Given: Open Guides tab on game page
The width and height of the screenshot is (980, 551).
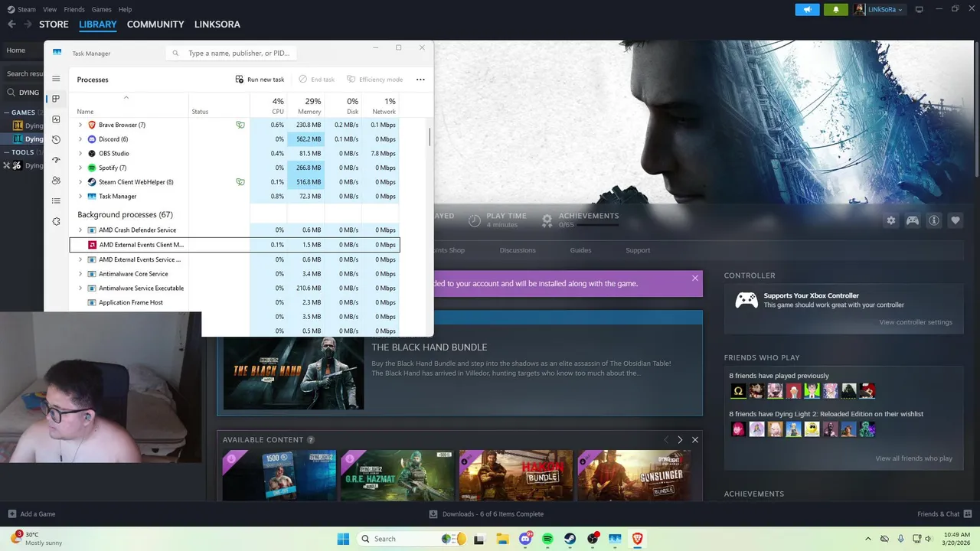Looking at the screenshot, I should (x=580, y=250).
